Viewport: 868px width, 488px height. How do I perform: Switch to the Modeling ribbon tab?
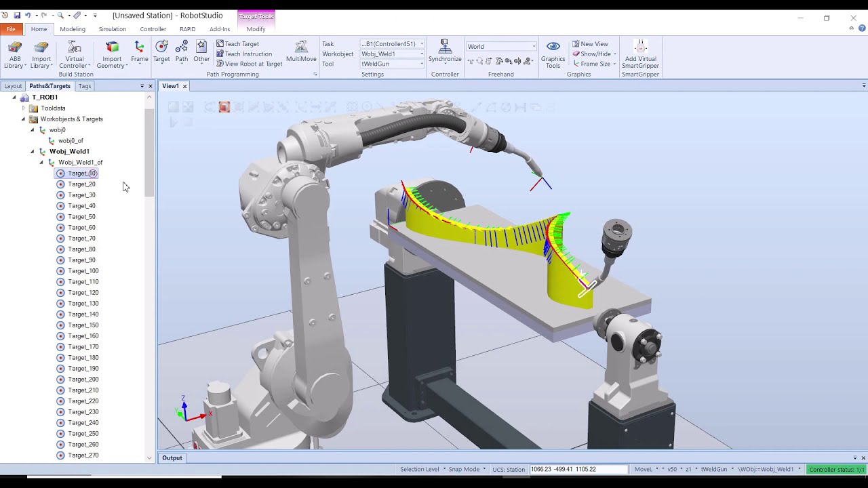point(72,29)
